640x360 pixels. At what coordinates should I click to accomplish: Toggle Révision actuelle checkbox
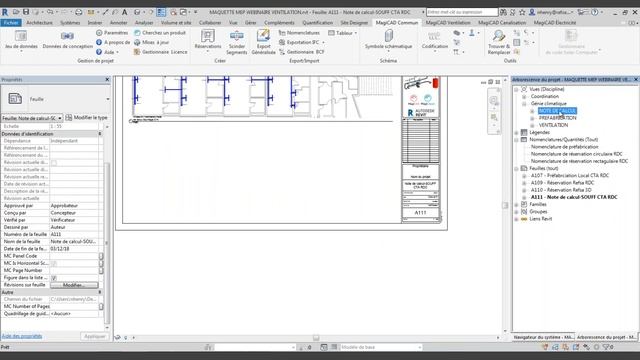(54, 162)
